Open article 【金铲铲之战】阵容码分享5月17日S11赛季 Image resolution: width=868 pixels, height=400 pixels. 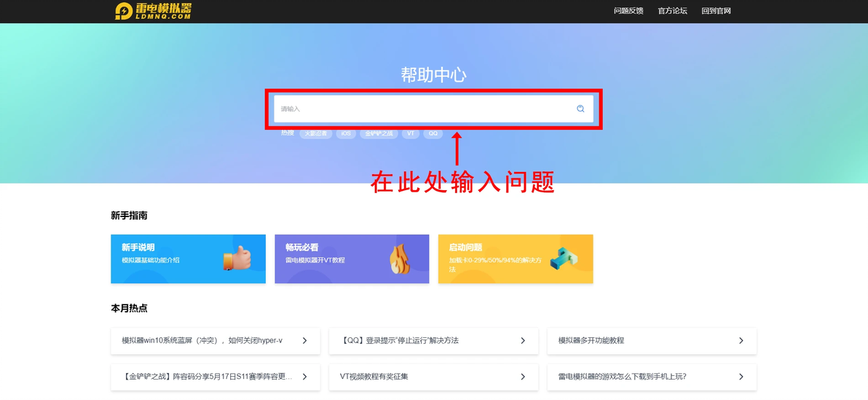pos(216,377)
